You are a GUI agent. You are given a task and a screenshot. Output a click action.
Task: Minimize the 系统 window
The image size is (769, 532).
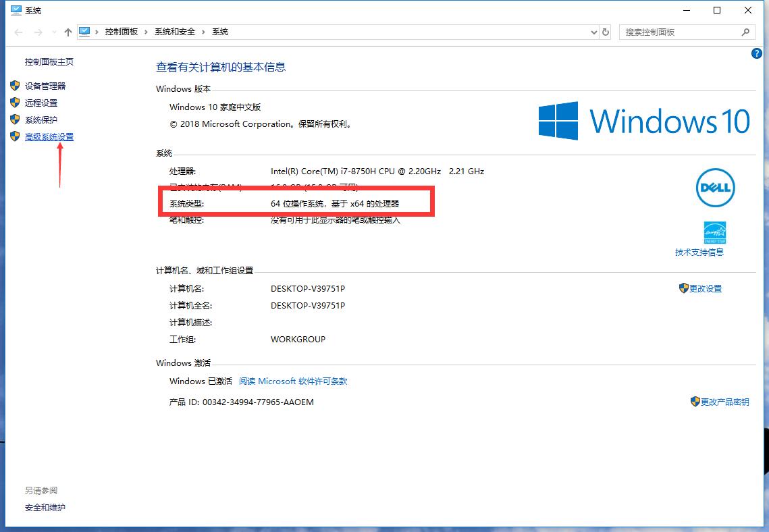click(687, 10)
